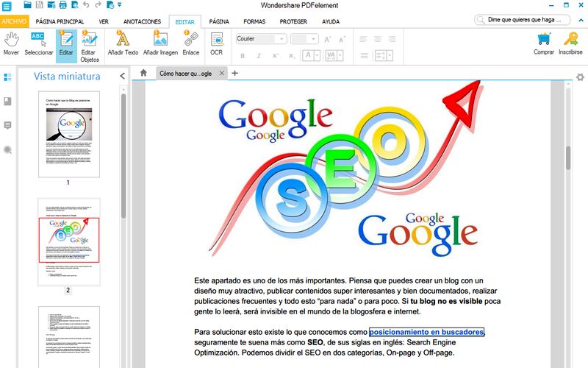The height and width of the screenshot is (368, 588).
Task: Open the AYUDA tab
Action: point(330,21)
